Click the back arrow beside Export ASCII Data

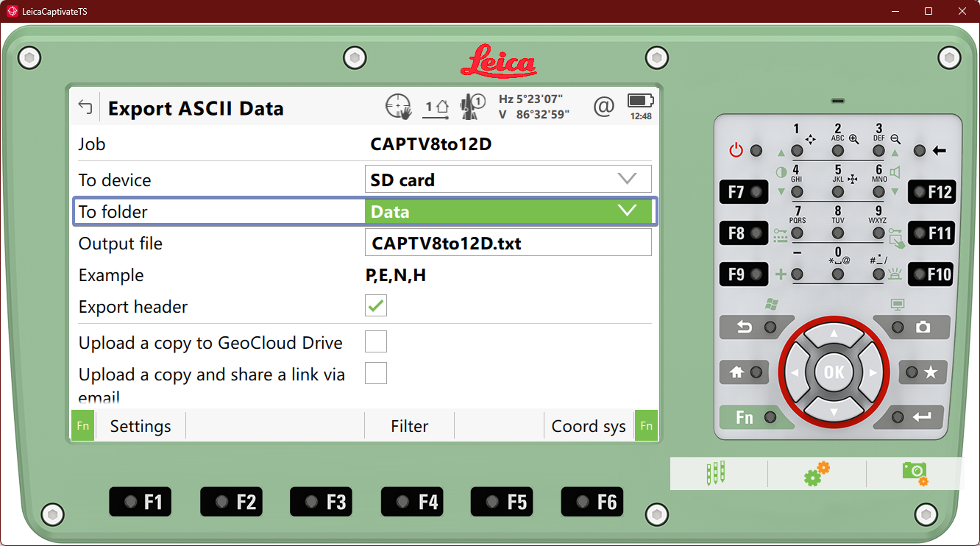[x=85, y=108]
